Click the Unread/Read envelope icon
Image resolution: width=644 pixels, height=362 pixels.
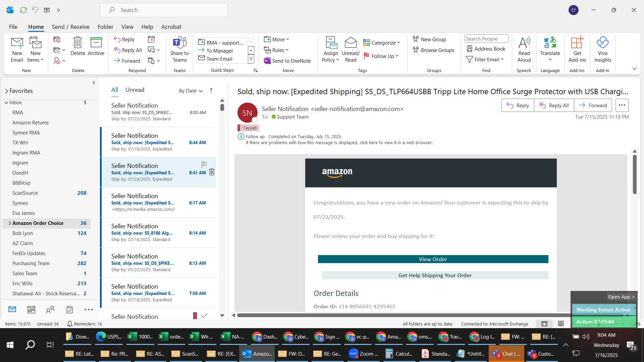(x=351, y=50)
